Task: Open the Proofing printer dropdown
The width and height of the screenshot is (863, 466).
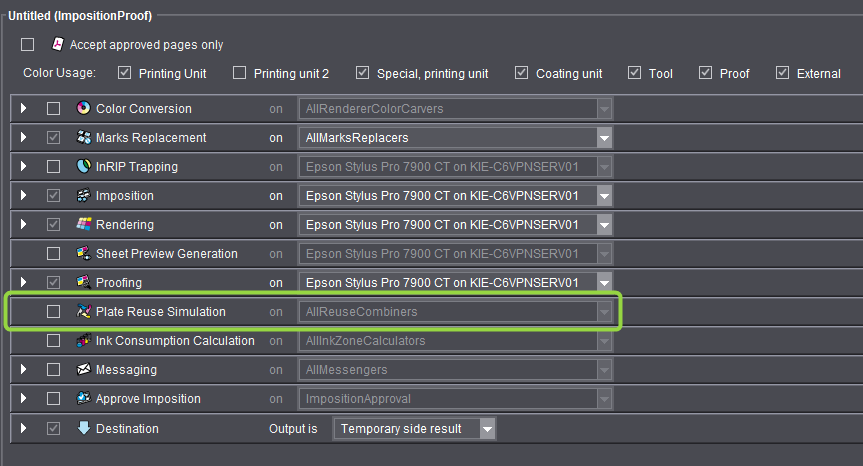Action: pos(604,283)
